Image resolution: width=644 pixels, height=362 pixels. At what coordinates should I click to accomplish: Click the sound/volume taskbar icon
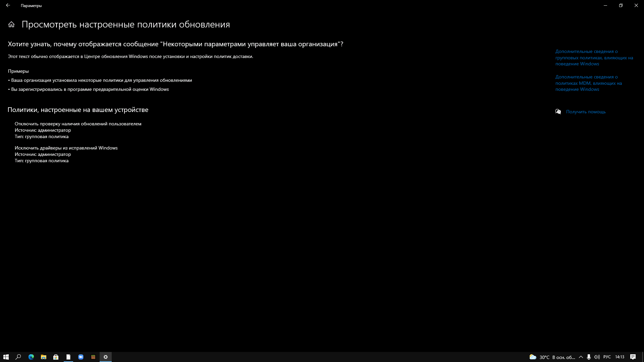(x=597, y=357)
